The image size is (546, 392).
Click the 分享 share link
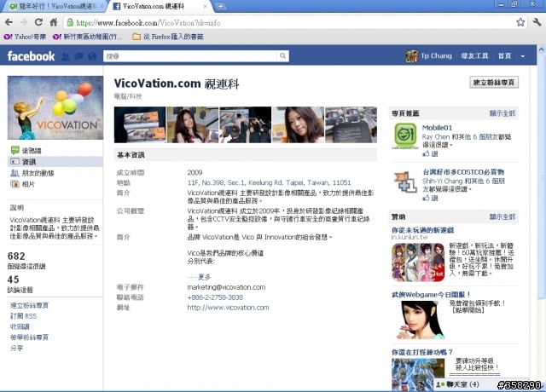pyautogui.click(x=16, y=348)
